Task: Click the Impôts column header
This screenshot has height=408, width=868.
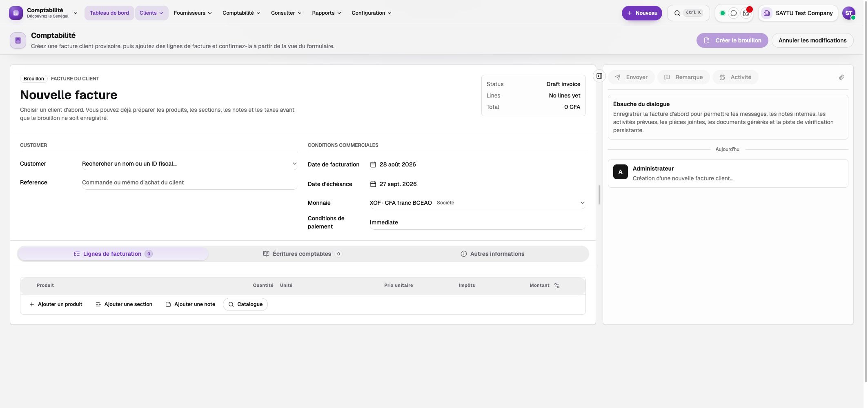Action: click(467, 286)
